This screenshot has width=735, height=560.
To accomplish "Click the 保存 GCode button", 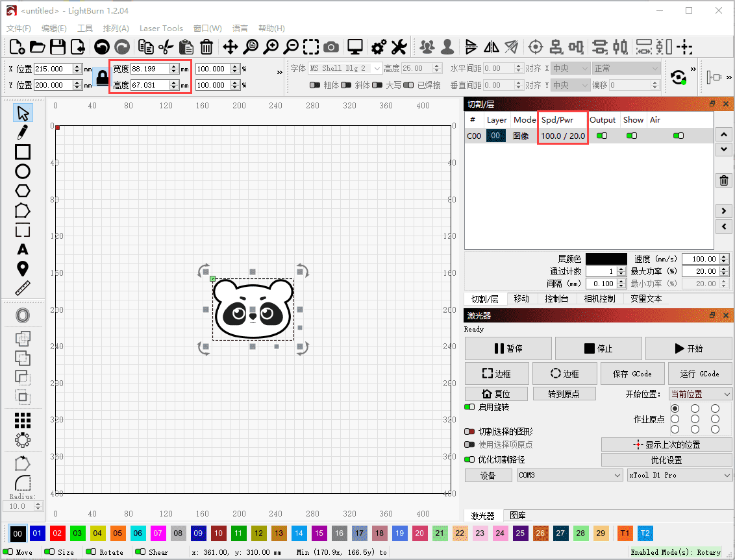I will tap(632, 374).
